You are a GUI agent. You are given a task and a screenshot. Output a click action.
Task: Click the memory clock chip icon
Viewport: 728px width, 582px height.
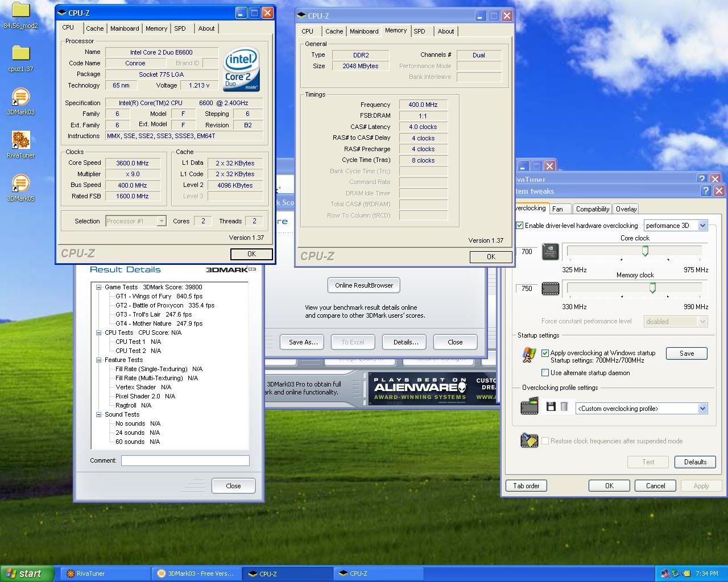tap(550, 289)
